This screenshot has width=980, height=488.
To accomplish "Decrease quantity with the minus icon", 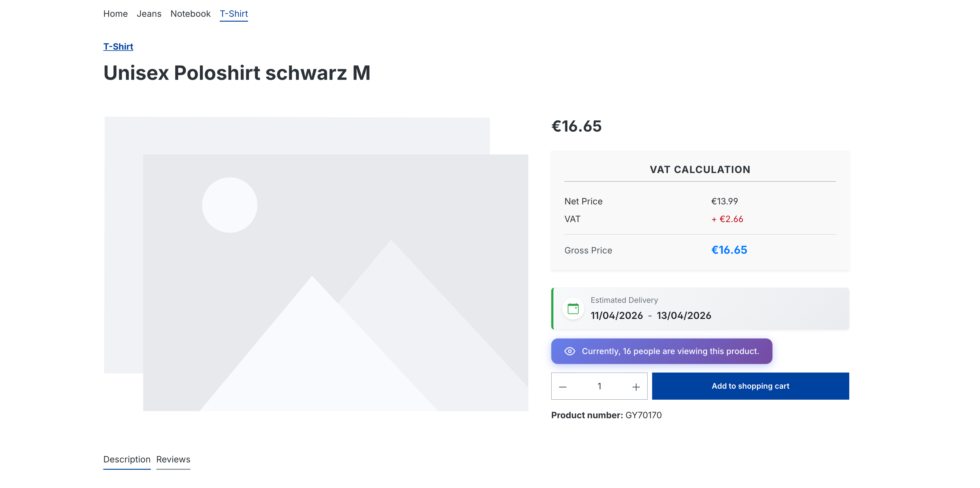I will pos(563,387).
